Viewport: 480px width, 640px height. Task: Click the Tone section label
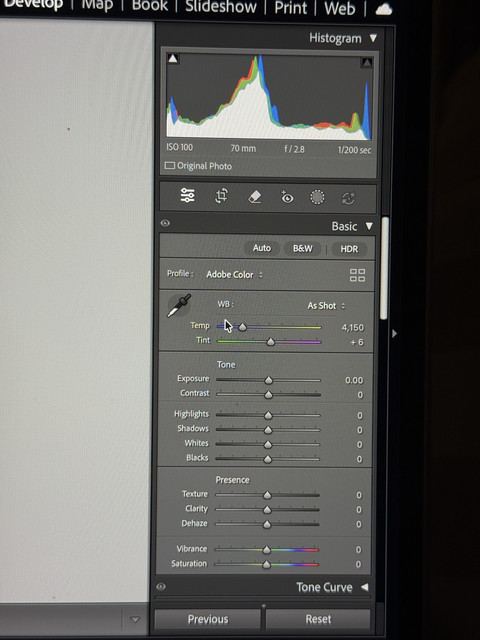click(226, 364)
